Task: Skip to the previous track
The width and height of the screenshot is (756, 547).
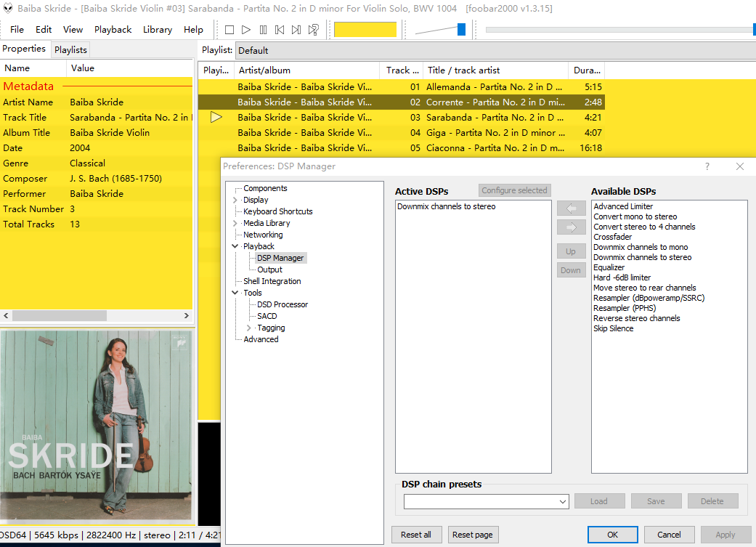Action: tap(280, 30)
